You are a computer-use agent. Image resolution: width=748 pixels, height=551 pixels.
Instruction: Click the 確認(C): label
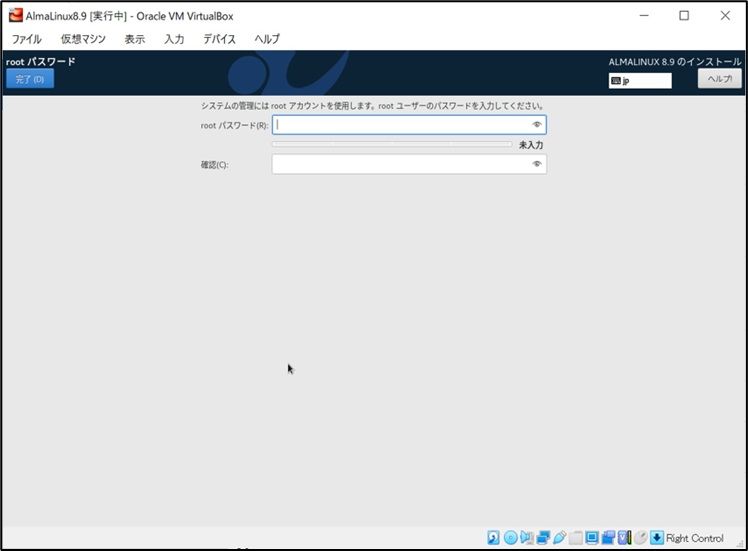tap(215, 165)
